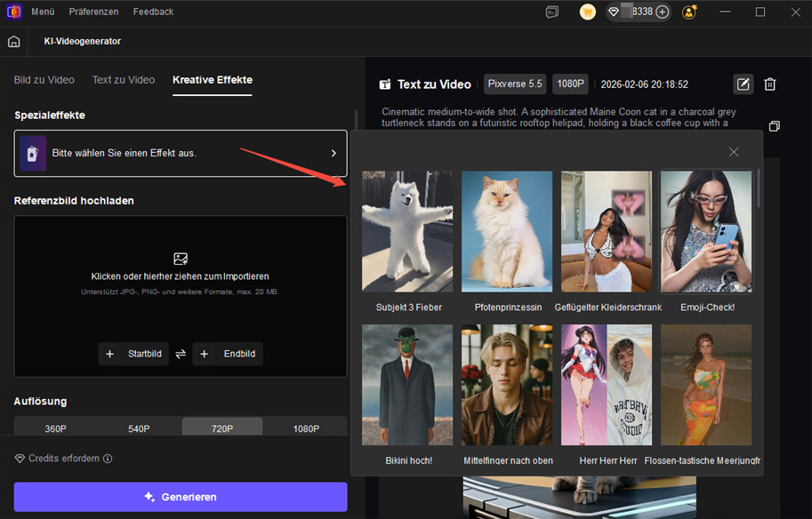The height and width of the screenshot is (519, 812).
Task: Open the Präferenzen menu
Action: (93, 12)
